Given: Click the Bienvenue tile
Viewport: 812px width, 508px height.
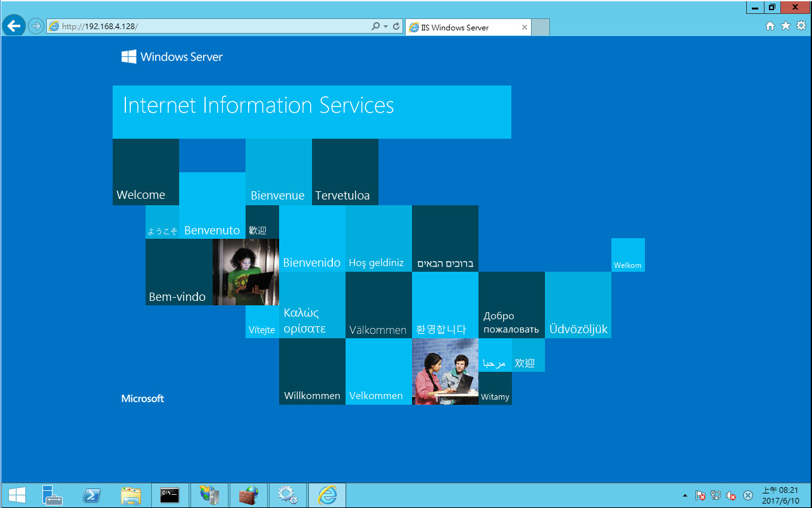Looking at the screenshot, I should (278, 172).
